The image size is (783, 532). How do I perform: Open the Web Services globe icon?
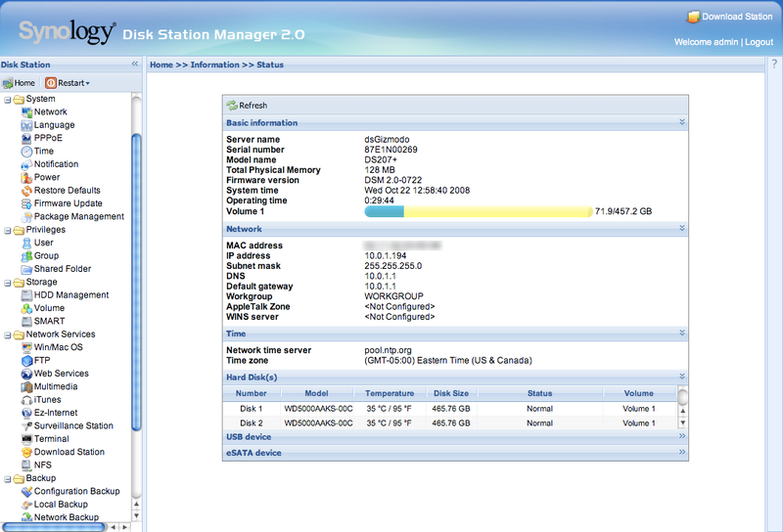(26, 374)
